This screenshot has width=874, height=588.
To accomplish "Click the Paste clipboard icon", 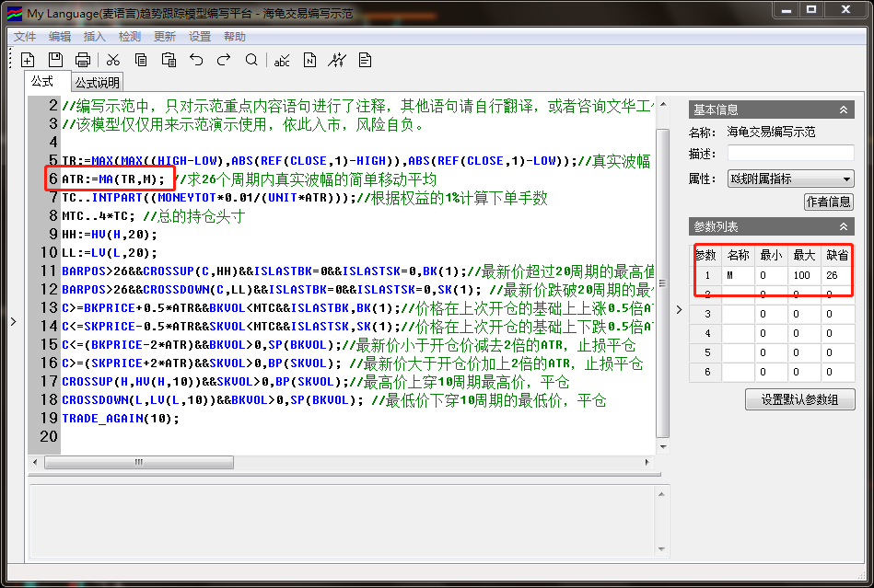I will 169,60.
